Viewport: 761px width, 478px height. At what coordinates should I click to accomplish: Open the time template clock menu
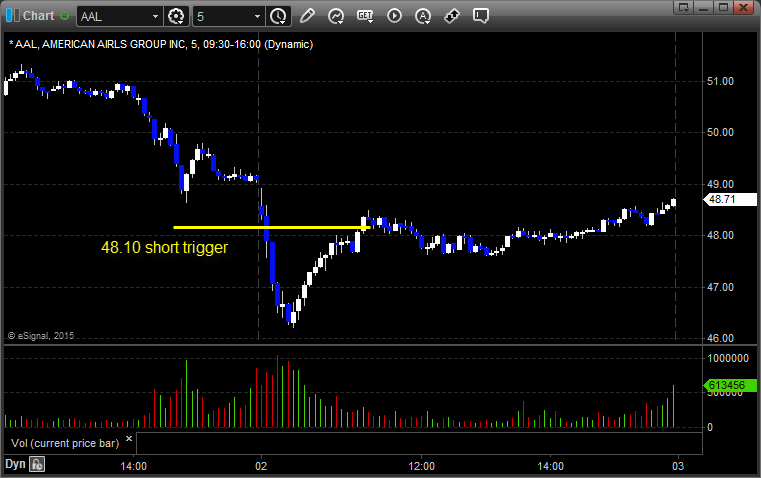[278, 16]
